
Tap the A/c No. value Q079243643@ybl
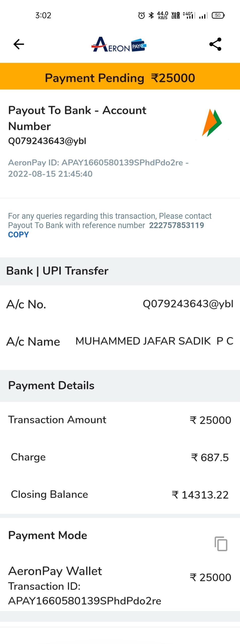coord(188,304)
